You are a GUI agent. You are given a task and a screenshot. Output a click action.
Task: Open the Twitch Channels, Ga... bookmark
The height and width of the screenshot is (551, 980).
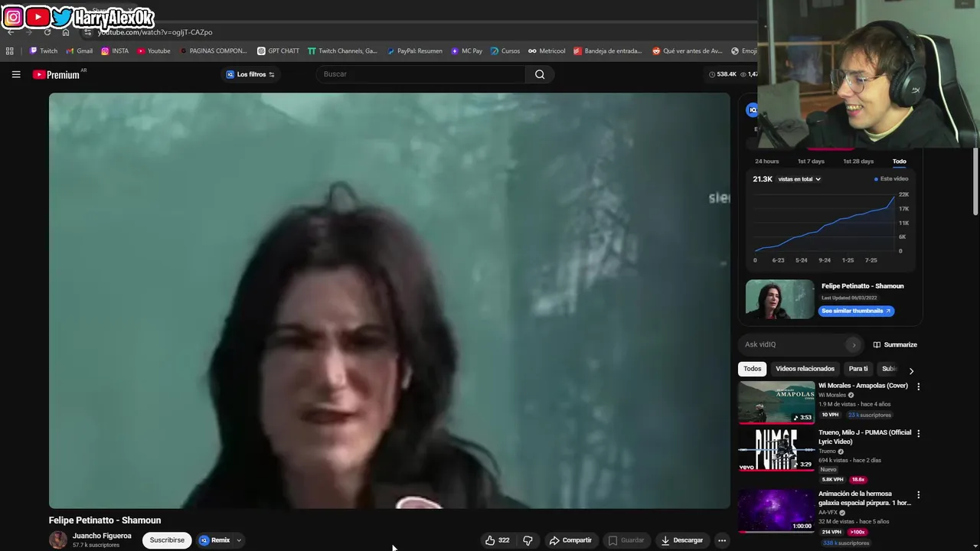coord(342,51)
